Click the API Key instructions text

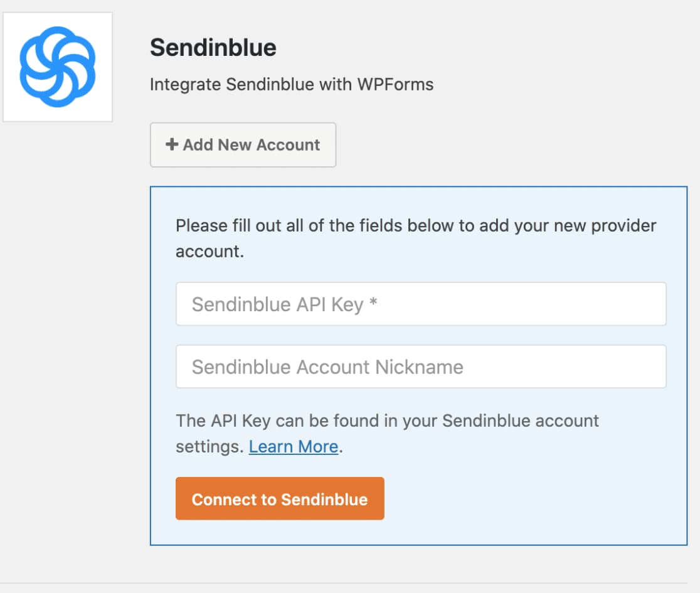[386, 421]
